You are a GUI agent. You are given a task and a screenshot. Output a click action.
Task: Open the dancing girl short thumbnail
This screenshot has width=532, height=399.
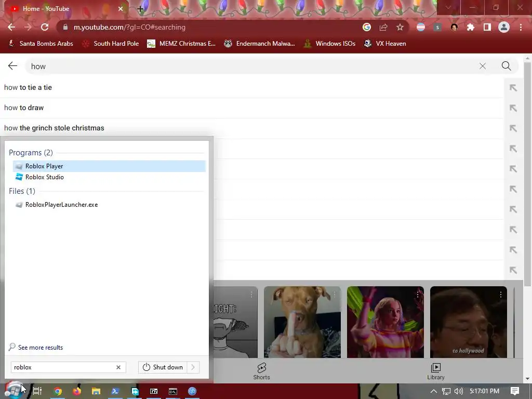tap(385, 322)
